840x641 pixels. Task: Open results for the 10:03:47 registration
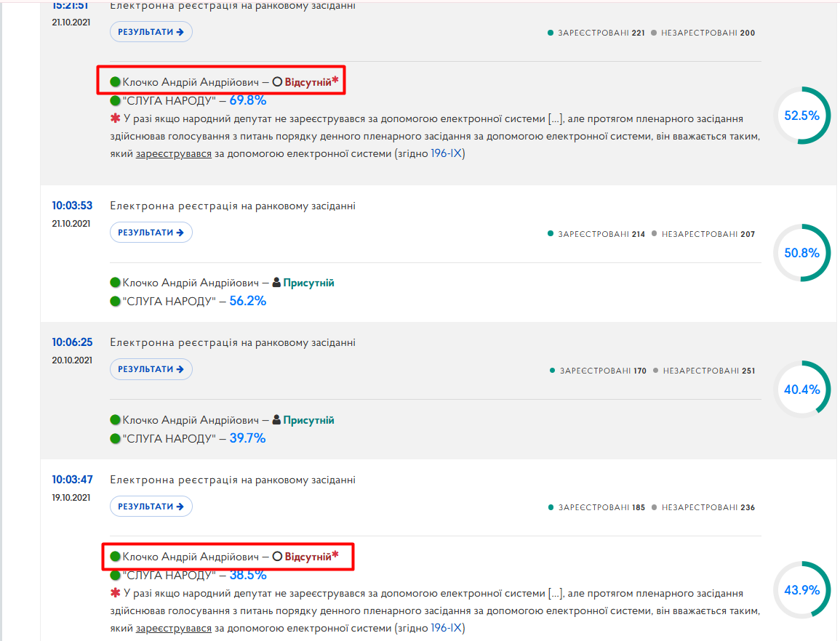point(151,506)
